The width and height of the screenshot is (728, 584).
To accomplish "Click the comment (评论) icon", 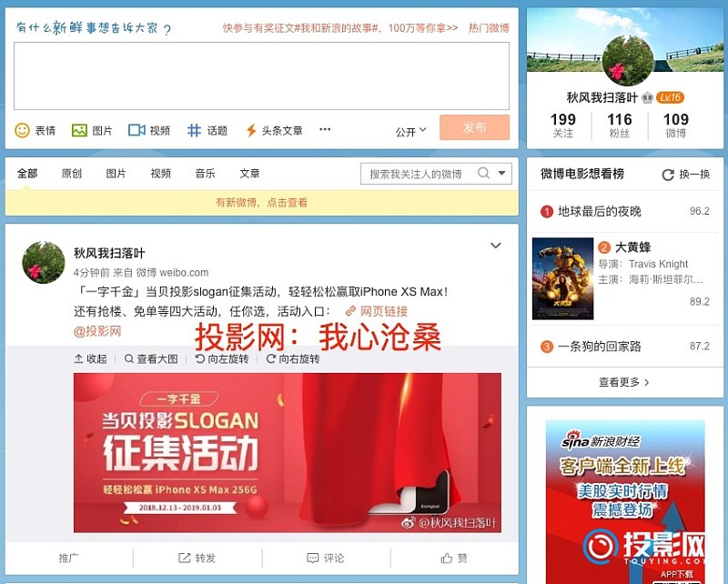I will tap(313, 558).
